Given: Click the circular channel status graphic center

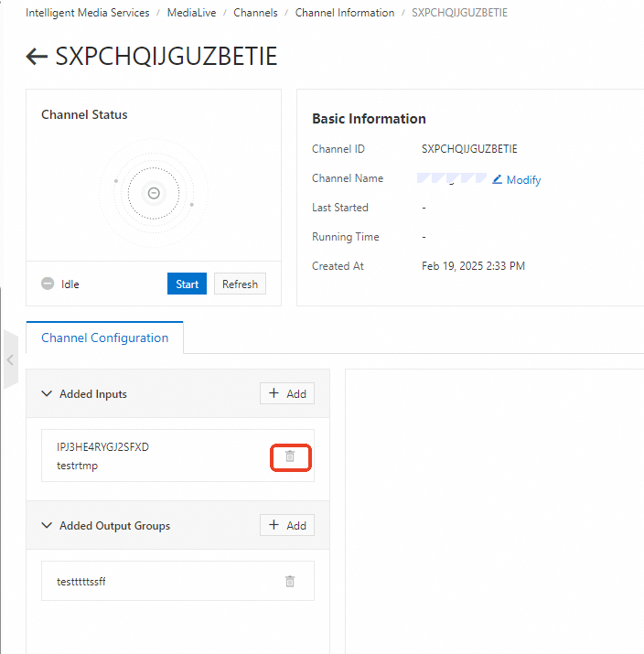Looking at the screenshot, I should pyautogui.click(x=154, y=193).
